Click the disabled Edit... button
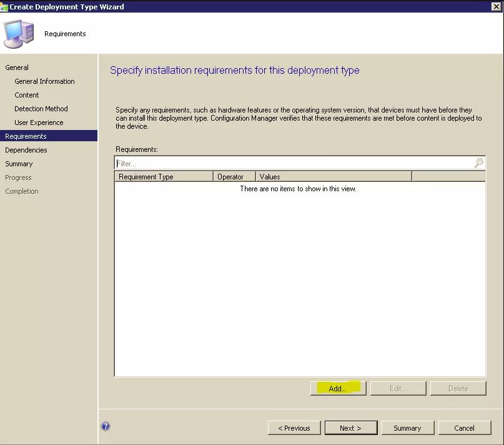This screenshot has width=504, height=445. 398,388
